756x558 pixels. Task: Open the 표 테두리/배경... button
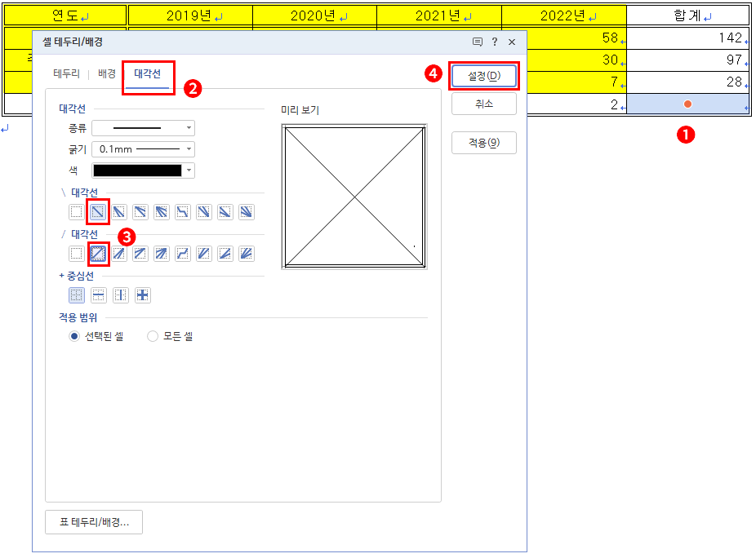click(x=94, y=522)
